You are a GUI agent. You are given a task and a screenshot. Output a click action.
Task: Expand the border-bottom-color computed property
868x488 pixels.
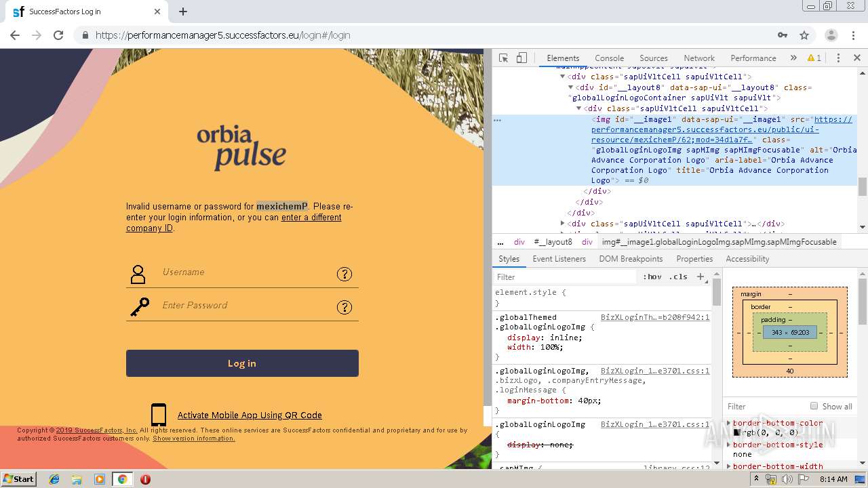(x=730, y=423)
